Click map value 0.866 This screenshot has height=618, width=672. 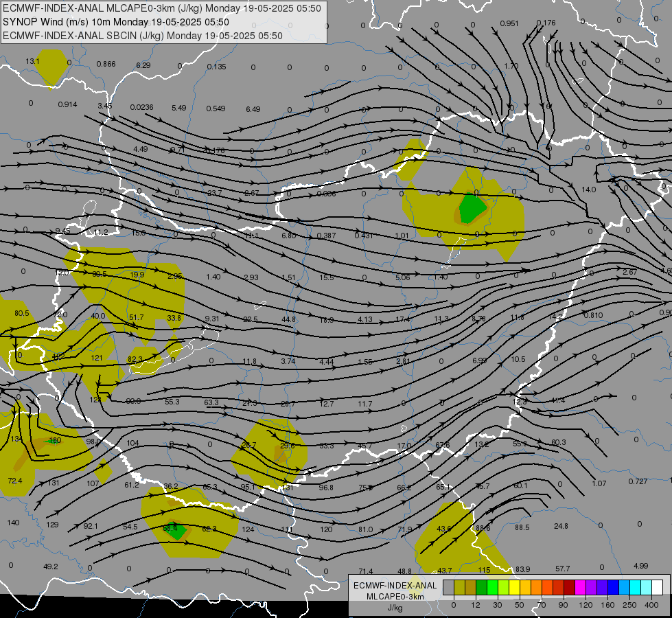click(106, 64)
